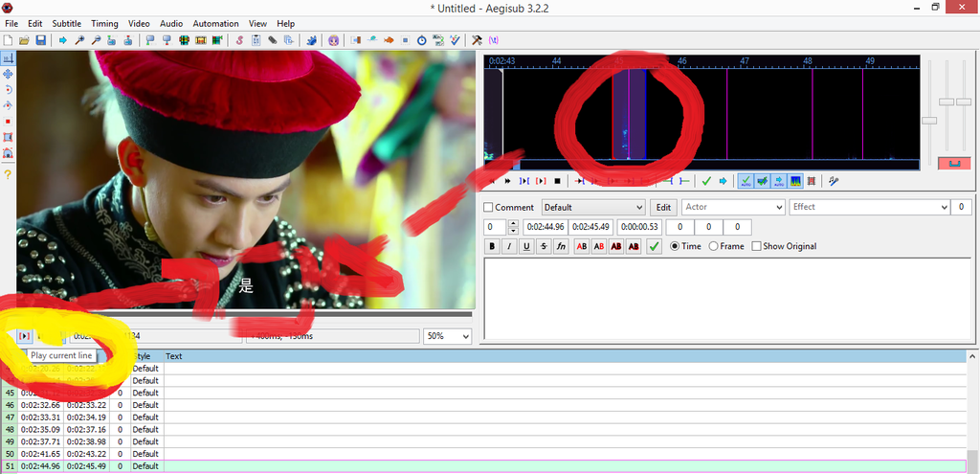This screenshot has width=980, height=474.
Task: Open the File menu
Action: tap(11, 23)
